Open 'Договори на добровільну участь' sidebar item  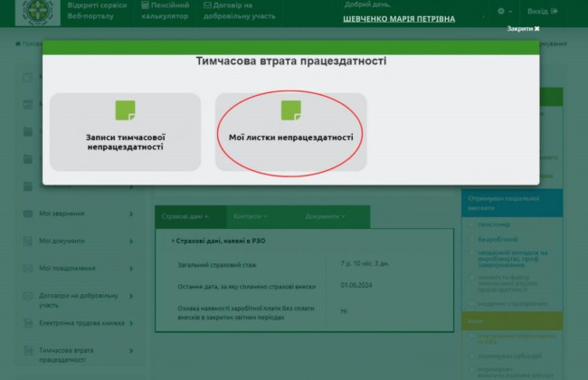78,300
